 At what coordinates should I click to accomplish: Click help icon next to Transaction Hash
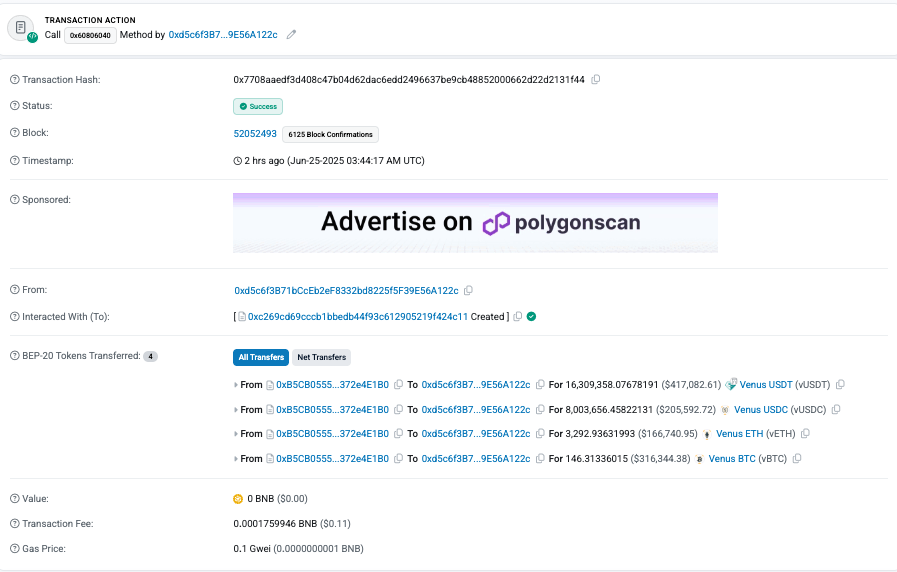pyautogui.click(x=15, y=80)
